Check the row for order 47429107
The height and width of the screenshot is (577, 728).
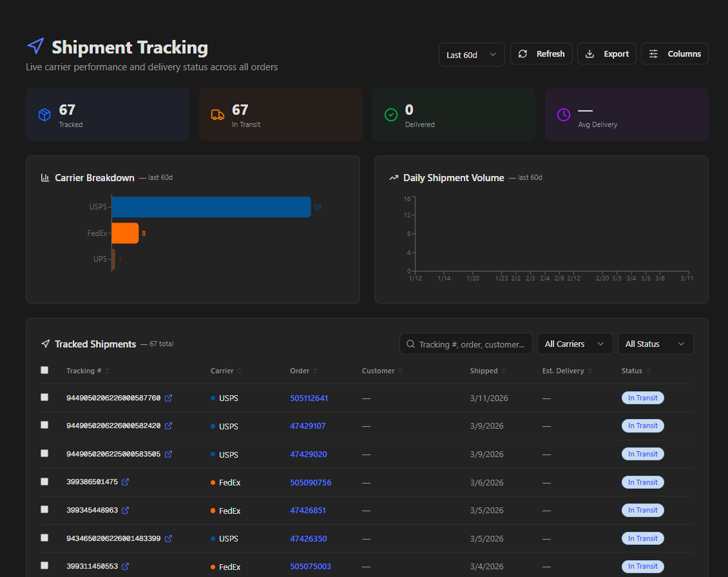tap(44, 425)
